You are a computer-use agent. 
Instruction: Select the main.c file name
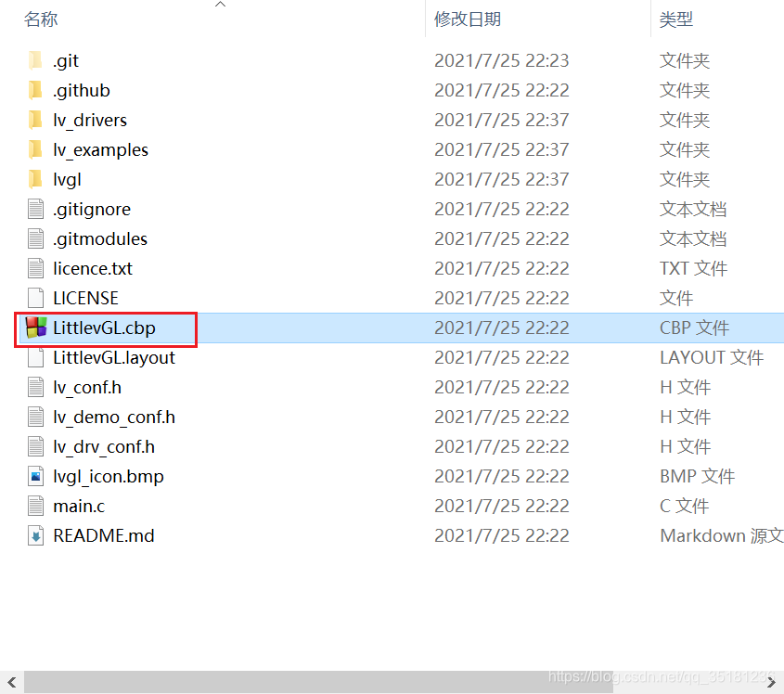(79, 506)
